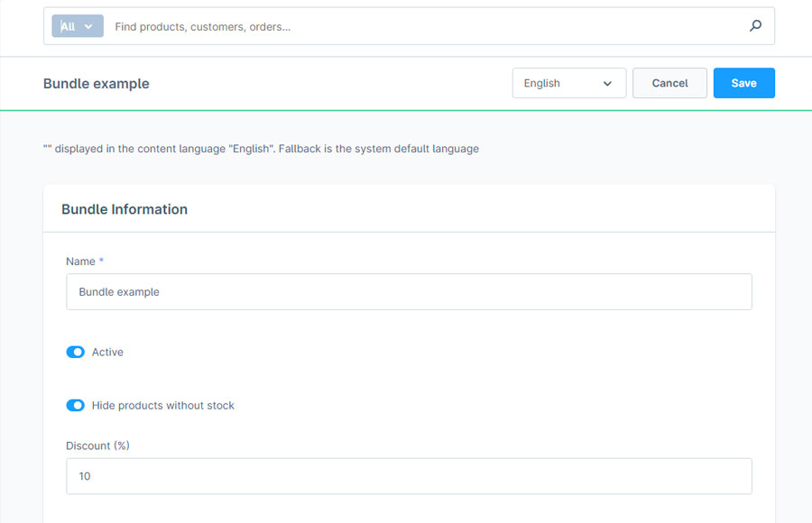The image size is (812, 523).
Task: Click the Discount (%) field label
Action: [x=97, y=445]
